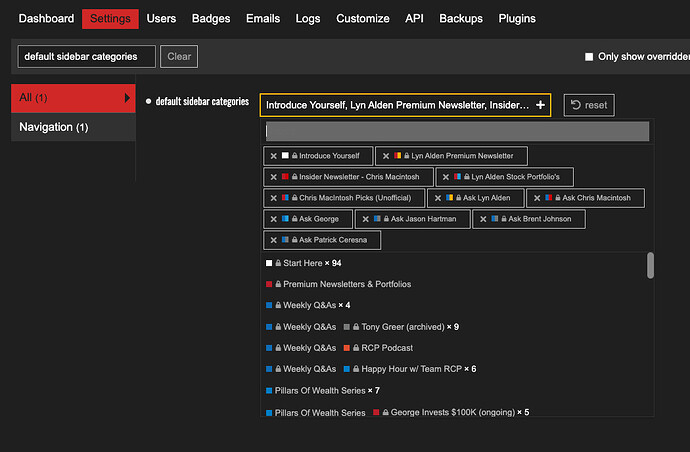Viewport: 690px width, 452px height.
Task: Click the reset arrow icon
Action: [x=576, y=105]
